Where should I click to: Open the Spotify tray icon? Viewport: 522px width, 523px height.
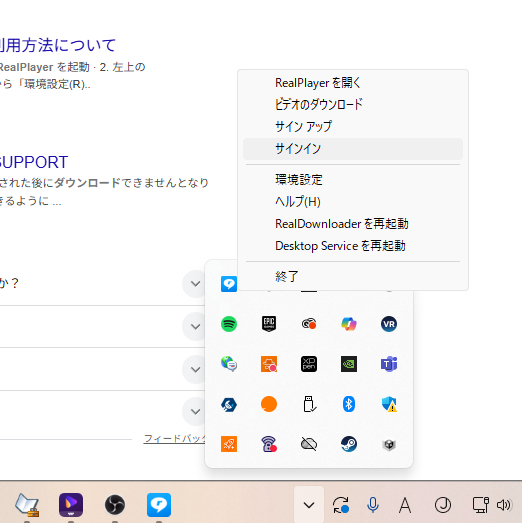(229, 324)
